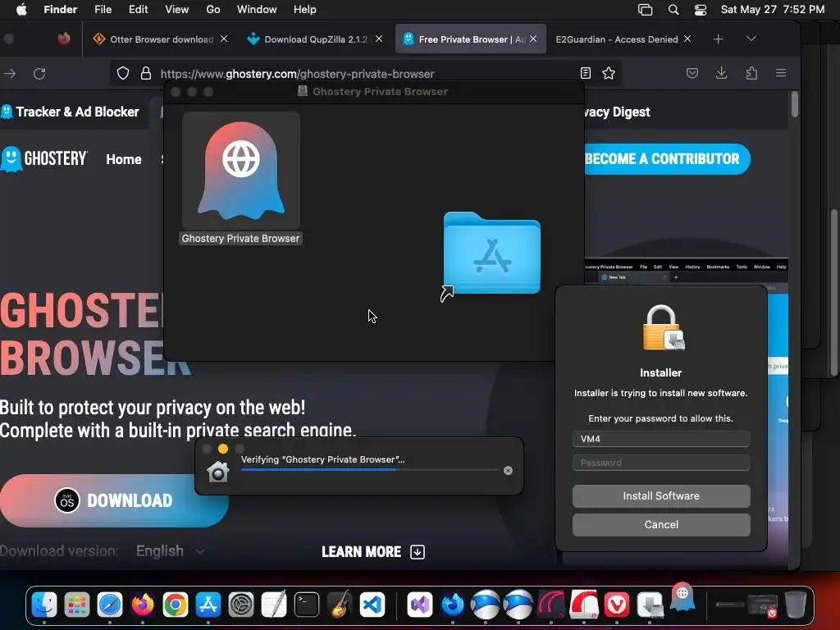The width and height of the screenshot is (840, 630).
Task: Open the Edit menu
Action: click(138, 10)
